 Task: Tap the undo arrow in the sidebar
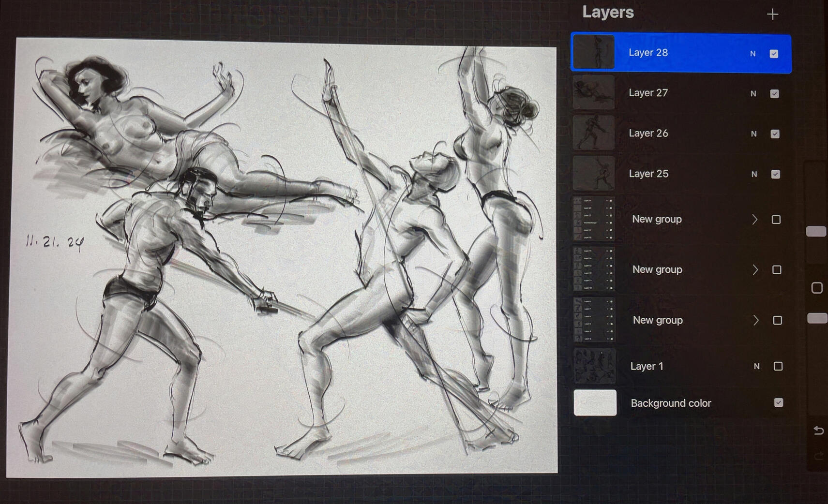click(818, 430)
